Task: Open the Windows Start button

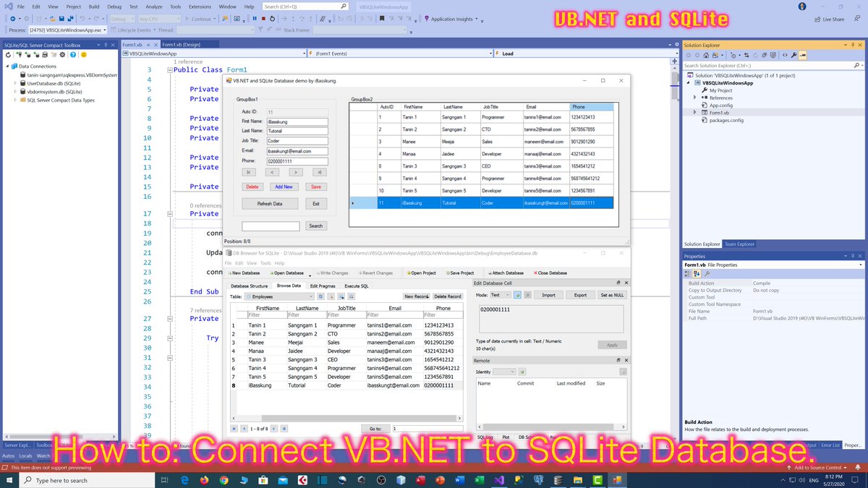Action: click(x=10, y=480)
